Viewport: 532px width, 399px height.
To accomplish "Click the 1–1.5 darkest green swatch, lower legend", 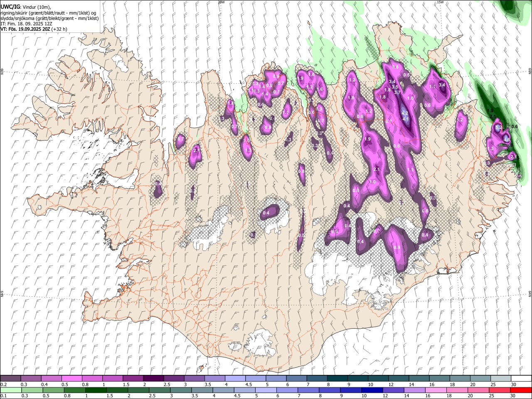I will (96, 390).
